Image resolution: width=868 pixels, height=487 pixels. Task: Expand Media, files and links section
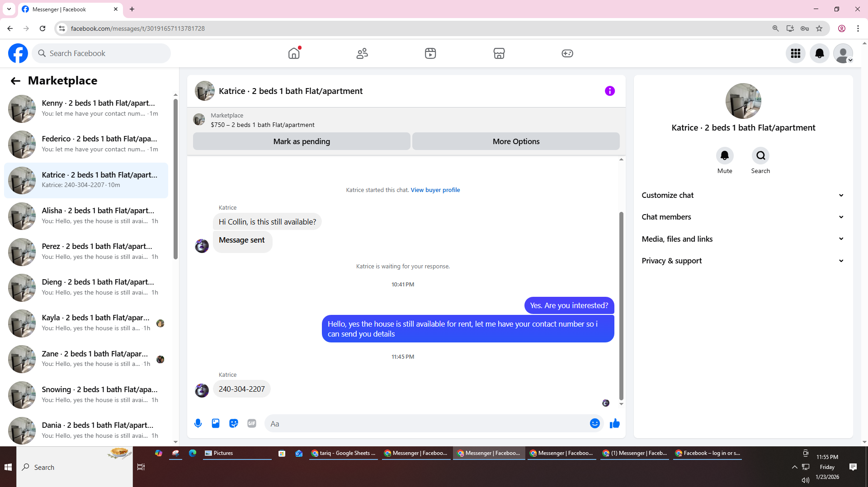point(743,239)
